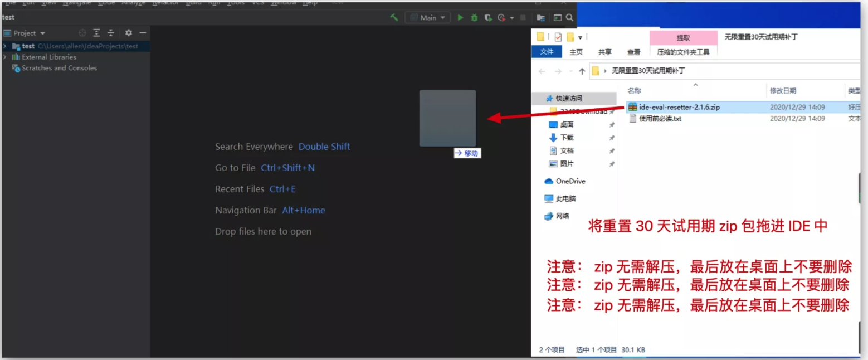868x360 pixels.
Task: Expand the External Libraries node
Action: (x=4, y=57)
